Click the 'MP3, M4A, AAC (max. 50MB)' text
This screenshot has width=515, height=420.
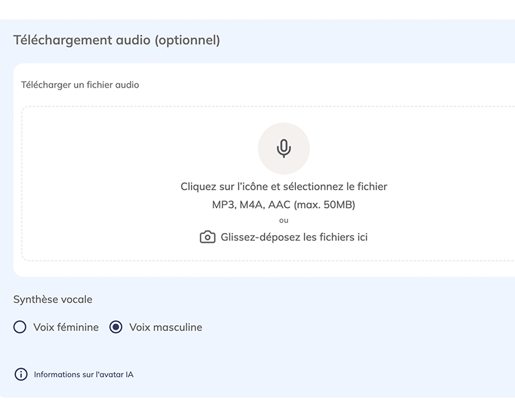click(x=284, y=204)
